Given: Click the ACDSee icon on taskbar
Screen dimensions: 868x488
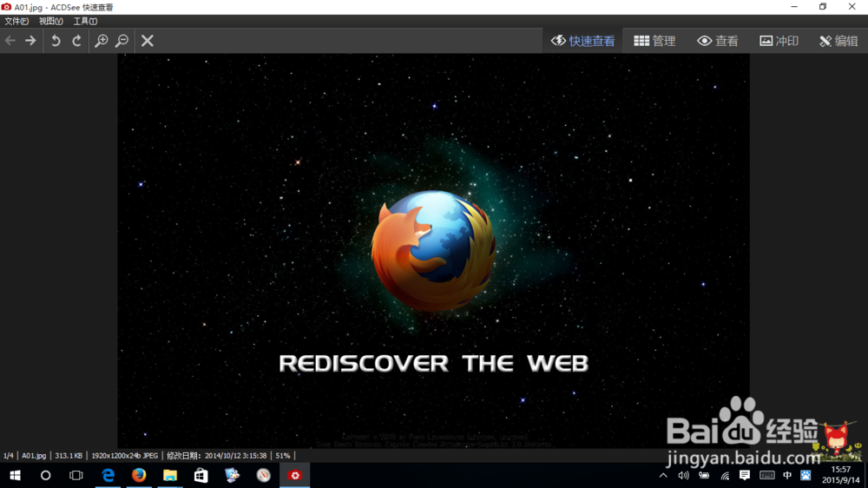Looking at the screenshot, I should click(x=294, y=475).
